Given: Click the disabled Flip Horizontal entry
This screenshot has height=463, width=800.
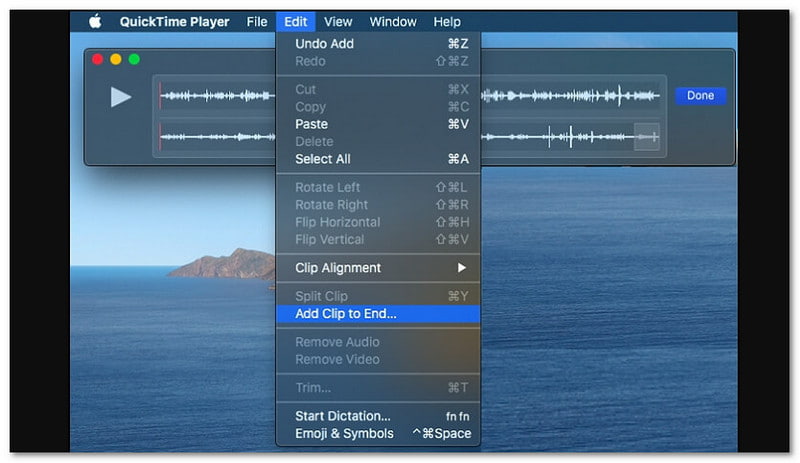Looking at the screenshot, I should 378,222.
